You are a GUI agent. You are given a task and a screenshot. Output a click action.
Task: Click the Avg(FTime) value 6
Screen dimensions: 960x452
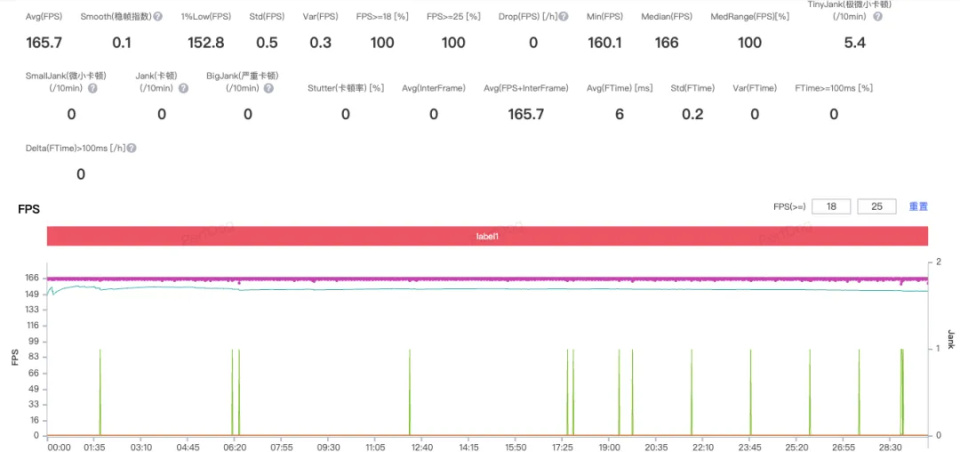pos(620,115)
